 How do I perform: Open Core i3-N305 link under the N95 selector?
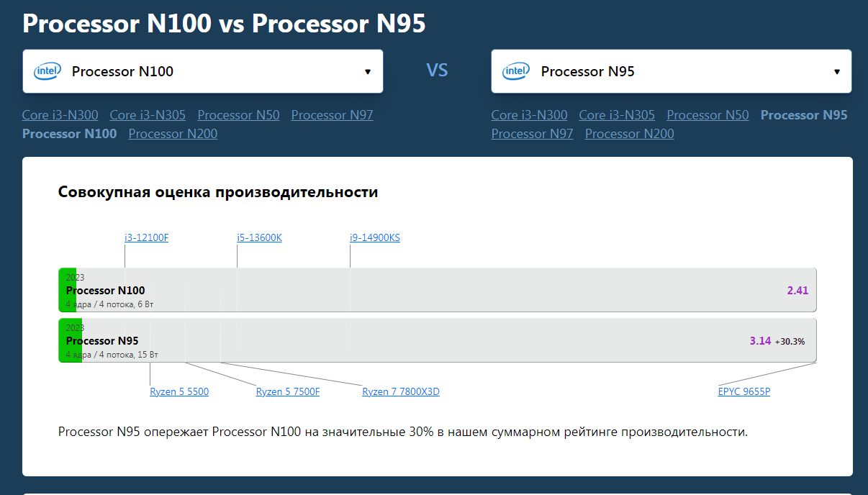coord(617,115)
